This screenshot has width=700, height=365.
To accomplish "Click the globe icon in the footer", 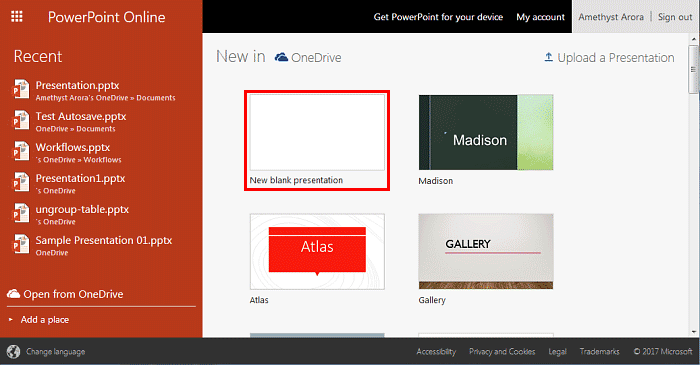I will click(x=13, y=352).
